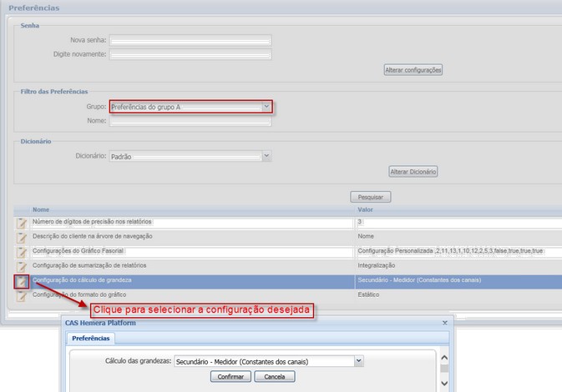Click edit icon for Gráfico Fasorial row
562x392 pixels.
(x=21, y=252)
